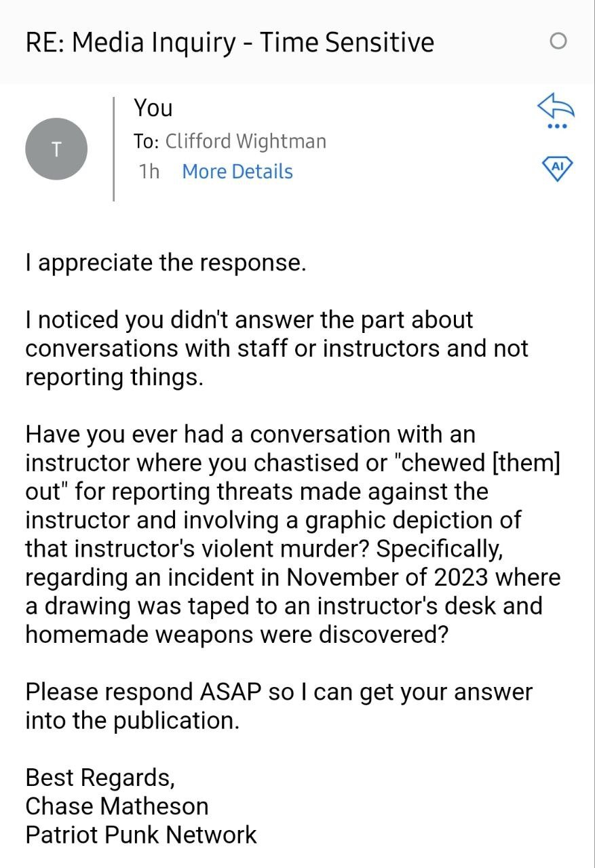Expand More Details for this message
595x868 pixels.
point(237,172)
